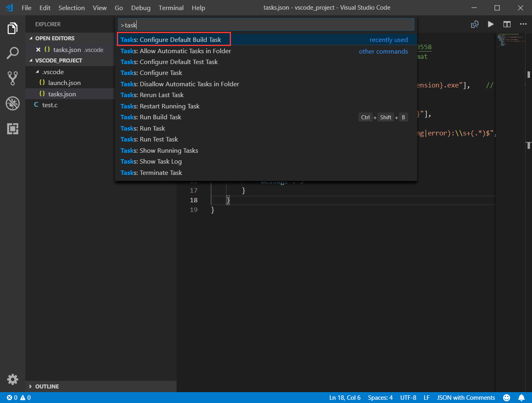
Task: Select Tasks: Run Task command
Action: click(x=266, y=128)
